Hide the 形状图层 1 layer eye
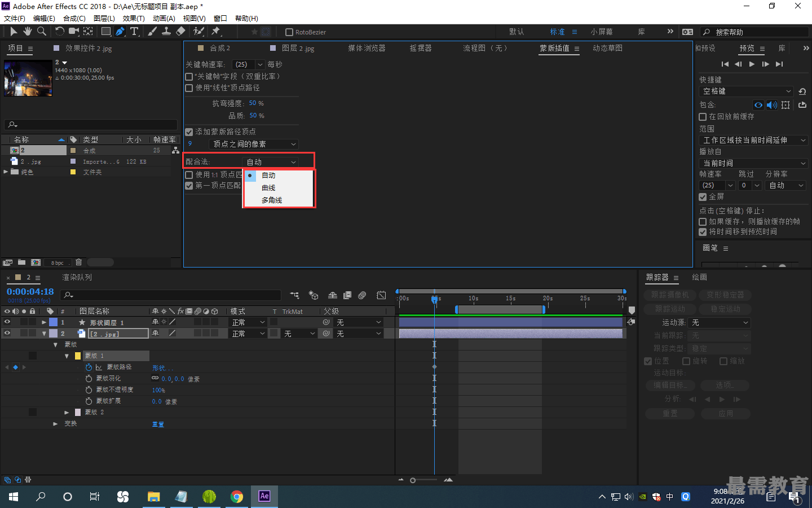 click(x=7, y=322)
